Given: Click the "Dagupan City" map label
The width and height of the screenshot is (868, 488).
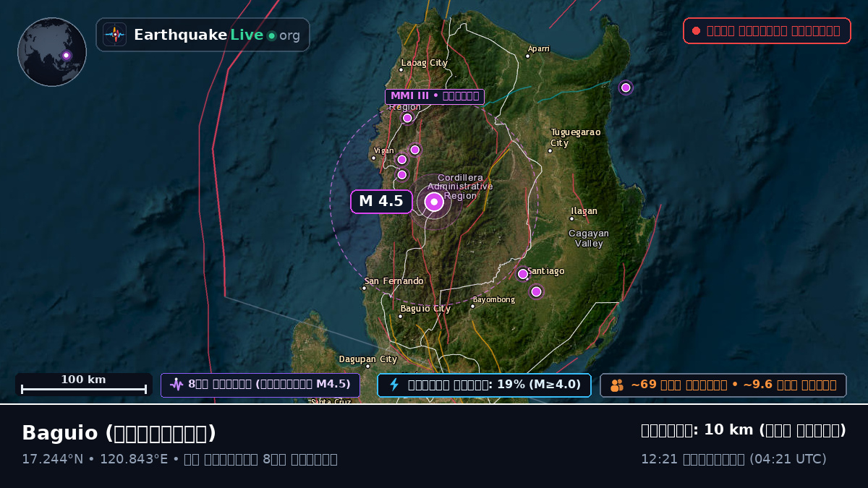Looking at the screenshot, I should click(x=368, y=359).
